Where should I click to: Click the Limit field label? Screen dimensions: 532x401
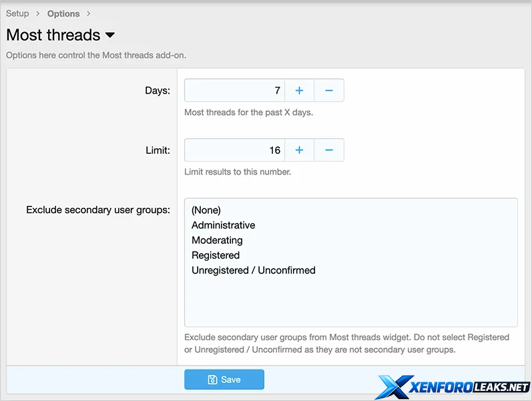tap(158, 150)
